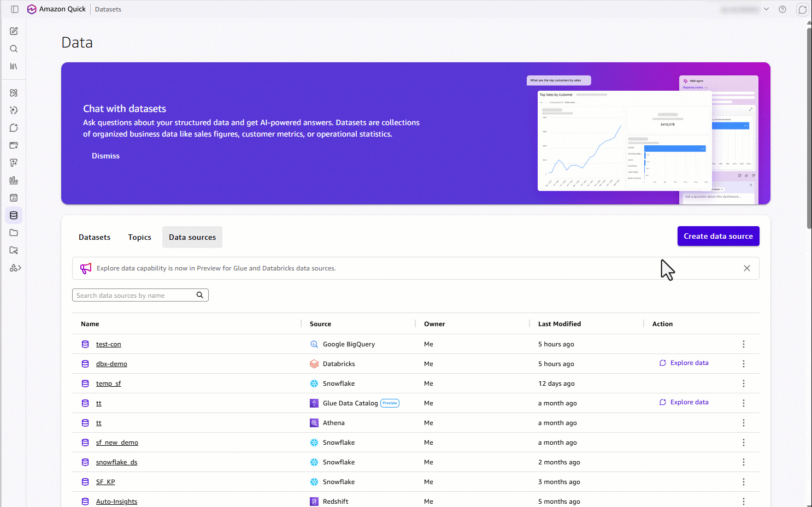The height and width of the screenshot is (507, 812).
Task: Sort by the Last Modified column header
Action: [x=560, y=324]
